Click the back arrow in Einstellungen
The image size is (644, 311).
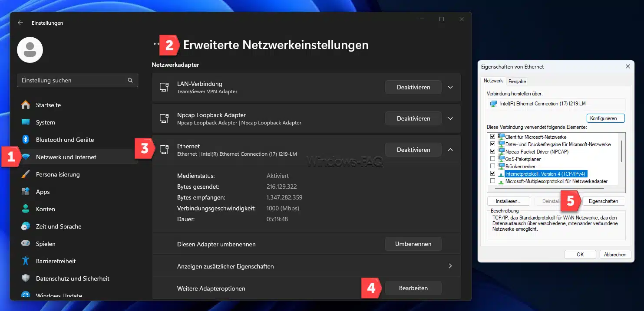(x=20, y=23)
